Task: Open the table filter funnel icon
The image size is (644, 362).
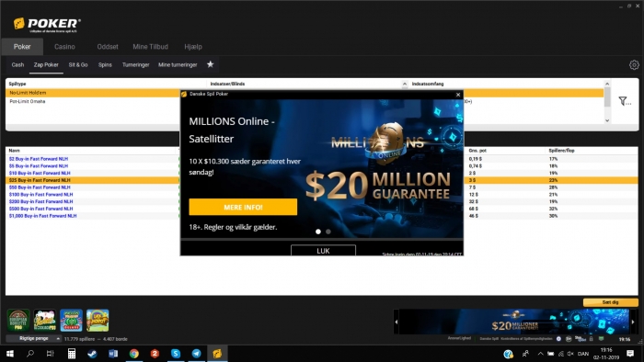Action: click(624, 101)
